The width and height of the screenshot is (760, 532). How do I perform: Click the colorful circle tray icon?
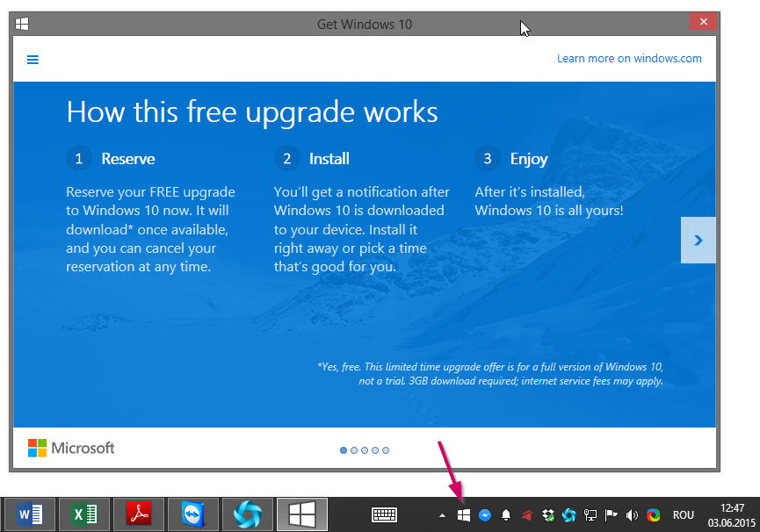(654, 515)
